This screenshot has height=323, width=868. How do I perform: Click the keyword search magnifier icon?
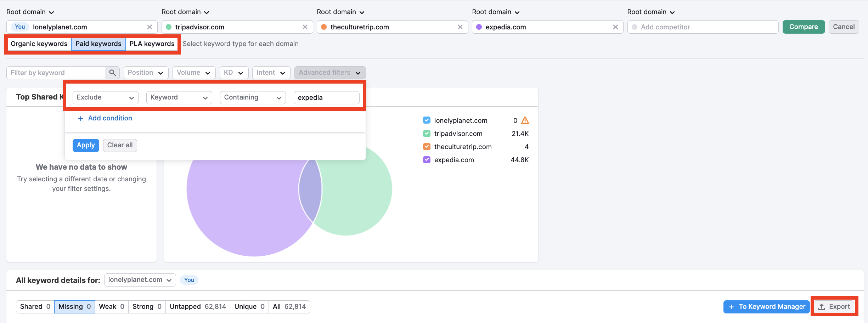click(113, 73)
